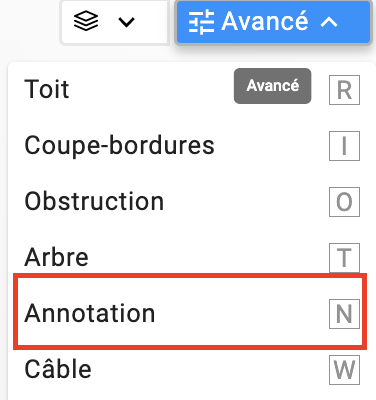The width and height of the screenshot is (376, 400).
Task: Click the grey Avancé badge beside Toit
Action: point(273,86)
